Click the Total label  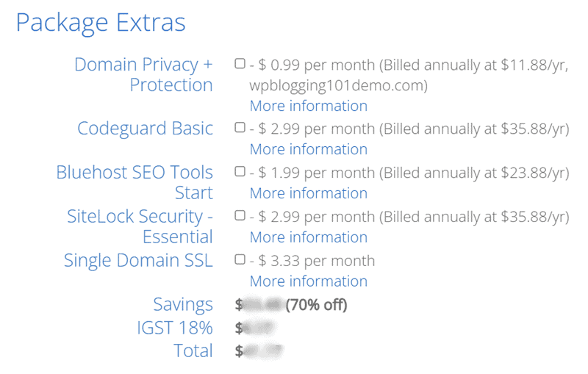click(x=193, y=350)
